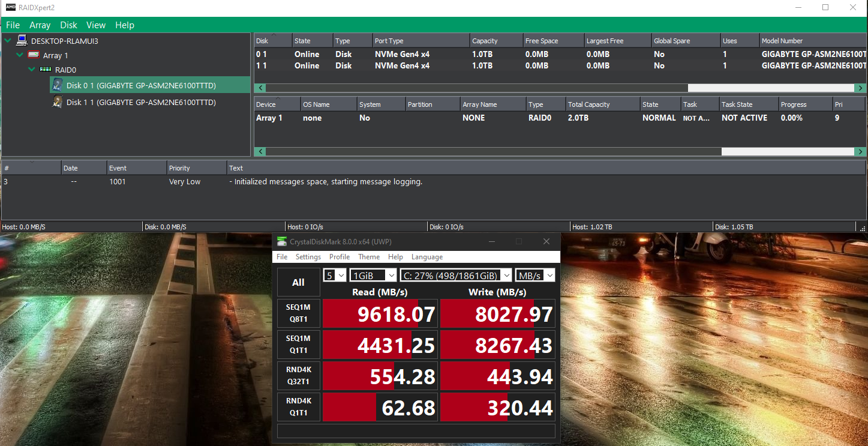This screenshot has height=446, width=868.
Task: Click the Disk 1 1 drive icon
Action: (58, 102)
